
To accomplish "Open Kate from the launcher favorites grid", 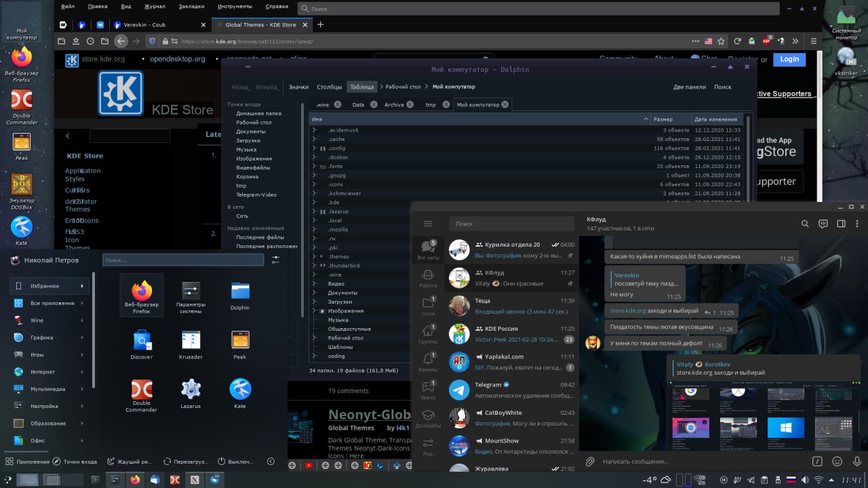I will [x=240, y=394].
